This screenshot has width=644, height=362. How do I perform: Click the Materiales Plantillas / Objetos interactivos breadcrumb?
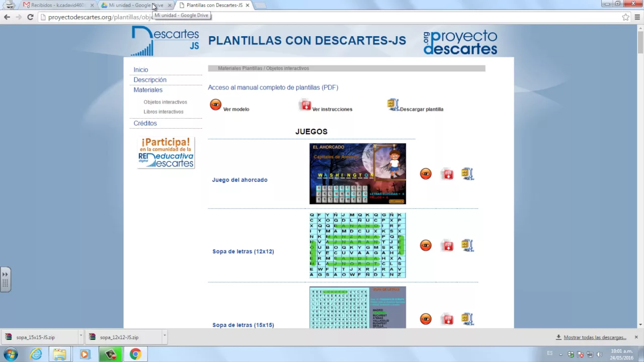click(x=263, y=68)
